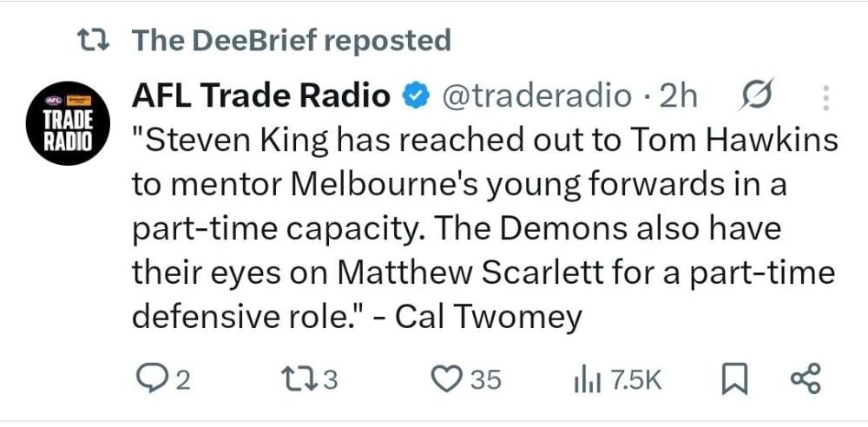Click the AFL Trade Radio display name

(260, 96)
